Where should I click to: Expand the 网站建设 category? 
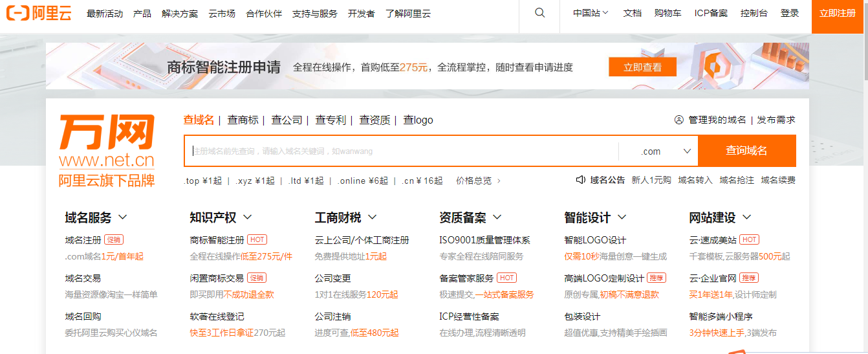pos(721,217)
